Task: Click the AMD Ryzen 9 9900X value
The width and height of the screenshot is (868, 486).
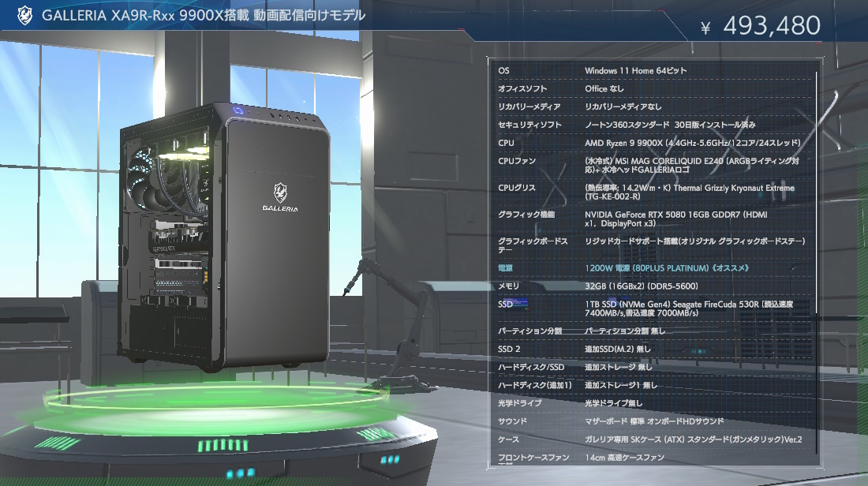Action: (x=693, y=143)
